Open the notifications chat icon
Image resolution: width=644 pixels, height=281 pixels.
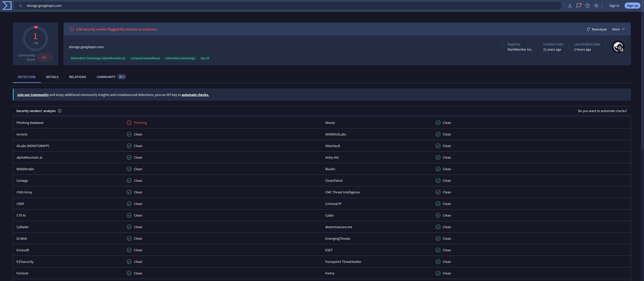[x=579, y=6]
